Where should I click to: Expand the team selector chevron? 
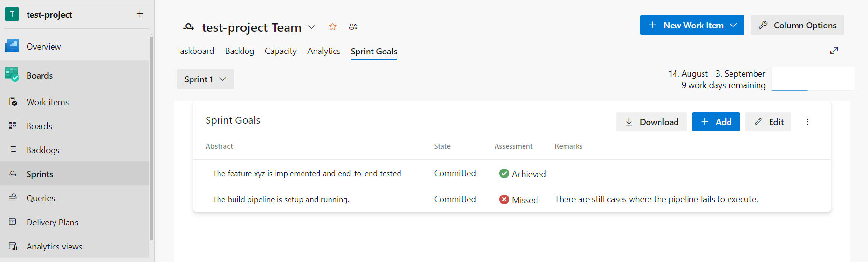click(x=312, y=27)
